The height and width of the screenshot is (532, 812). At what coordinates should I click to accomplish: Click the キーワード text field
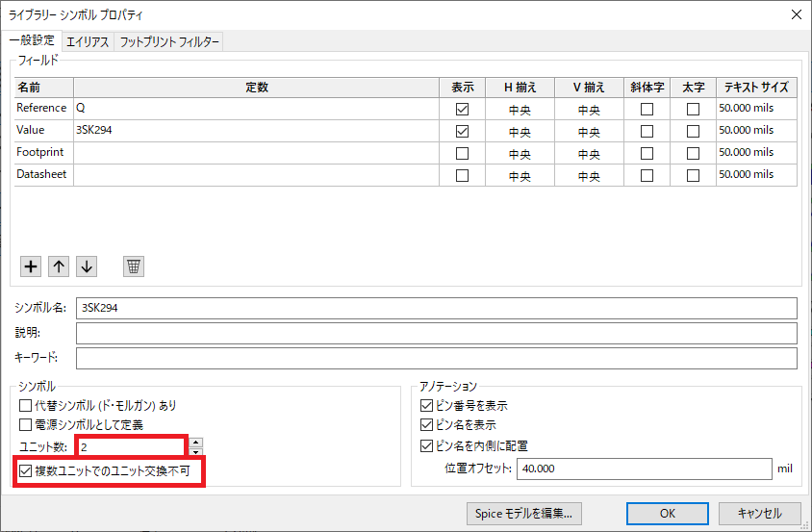pos(436,358)
